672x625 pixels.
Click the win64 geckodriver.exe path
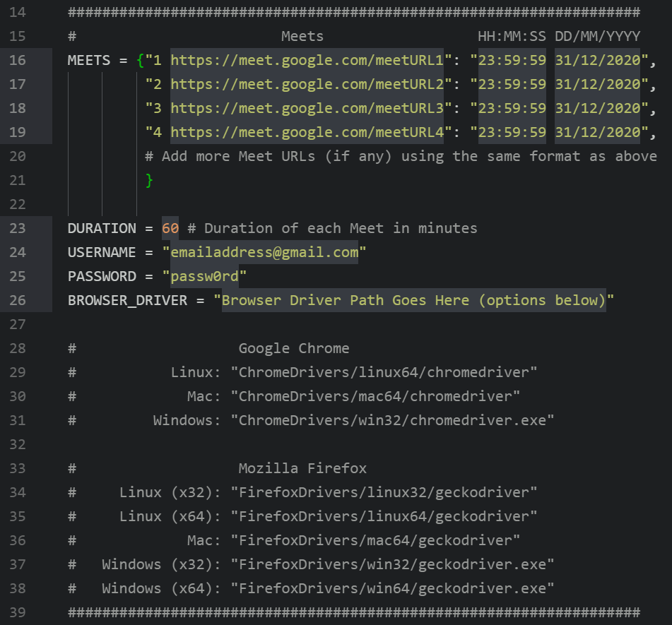pos(391,589)
